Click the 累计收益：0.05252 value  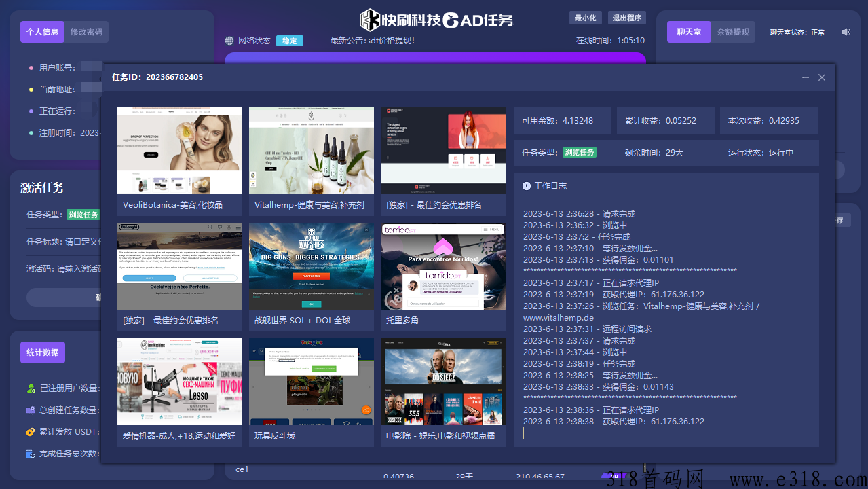tap(660, 121)
